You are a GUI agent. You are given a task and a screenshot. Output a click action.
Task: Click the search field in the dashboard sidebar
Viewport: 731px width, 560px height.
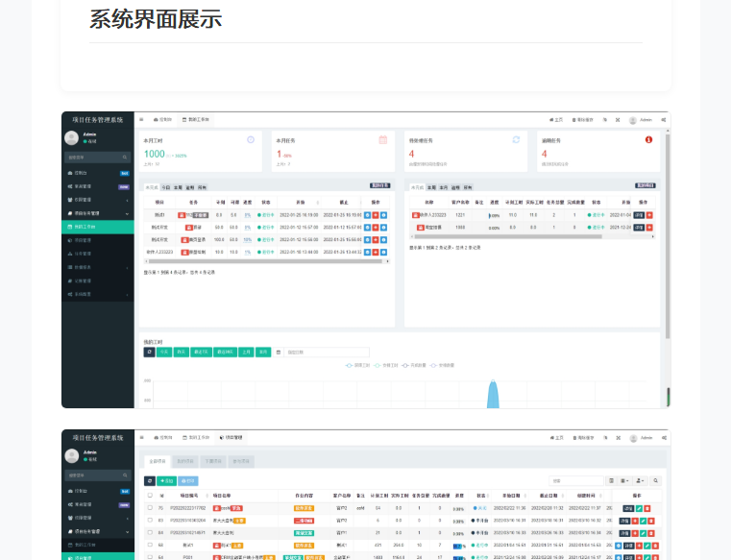98,158
